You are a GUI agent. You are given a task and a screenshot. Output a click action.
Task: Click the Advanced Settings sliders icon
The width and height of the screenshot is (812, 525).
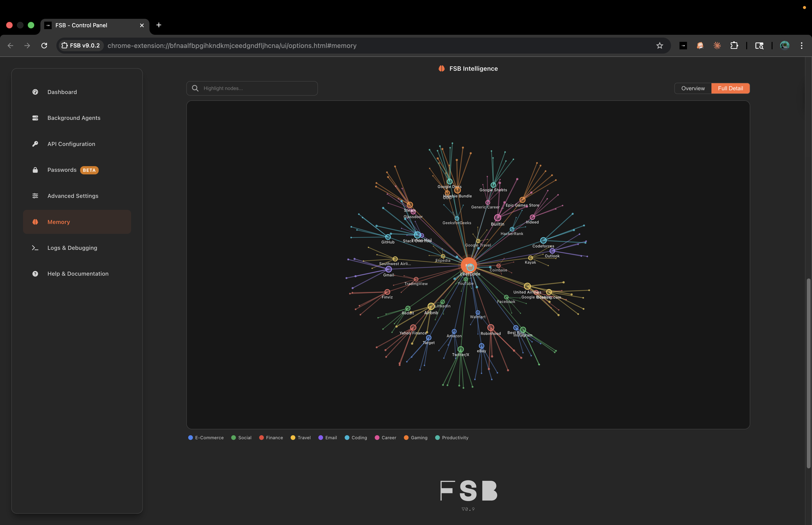click(x=35, y=196)
